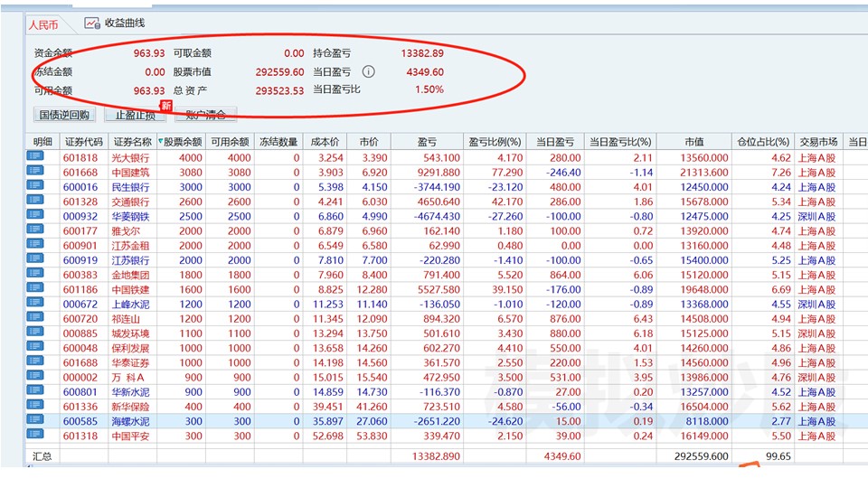Open details icon for 中国建筑 row
The height and width of the screenshot is (488, 868).
(35, 171)
